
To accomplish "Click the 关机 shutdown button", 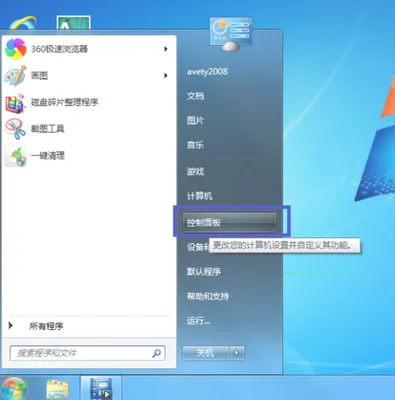I will [x=206, y=353].
